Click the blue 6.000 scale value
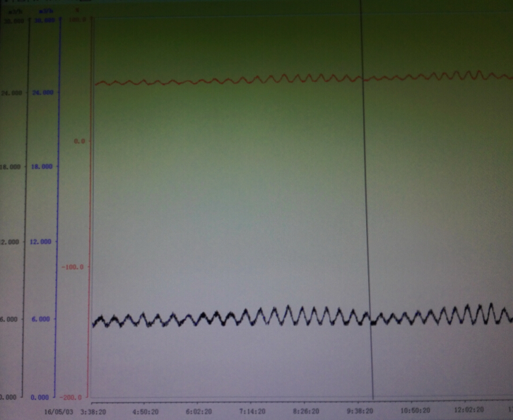The image size is (513, 420). click(41, 319)
